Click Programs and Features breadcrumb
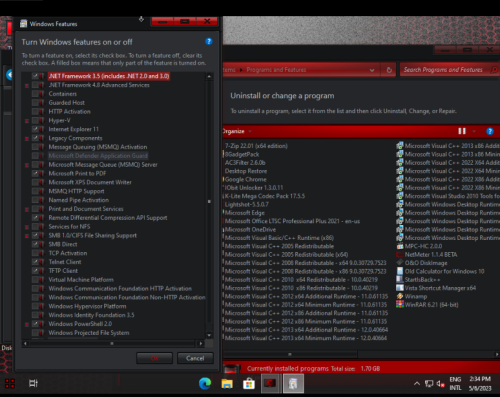 [x=276, y=70]
